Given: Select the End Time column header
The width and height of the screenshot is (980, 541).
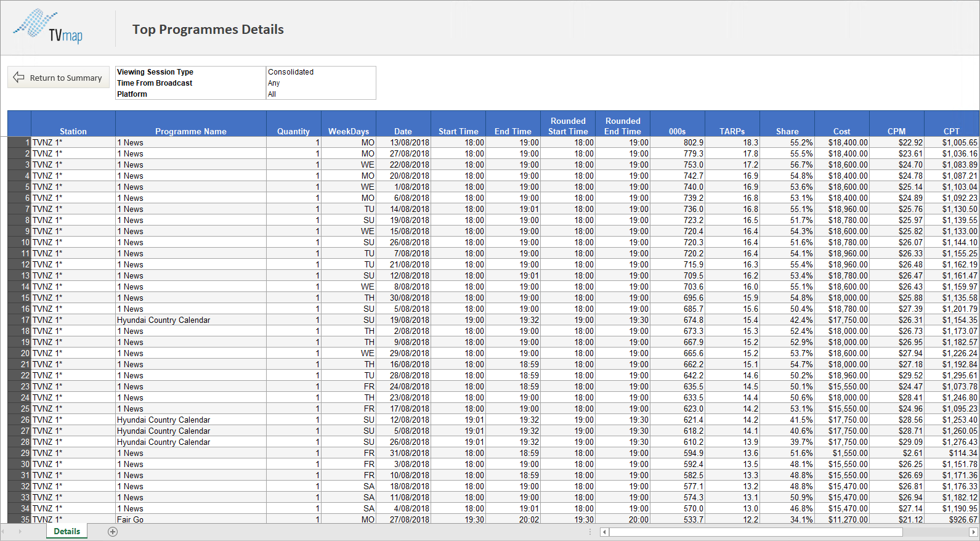Looking at the screenshot, I should click(513, 124).
